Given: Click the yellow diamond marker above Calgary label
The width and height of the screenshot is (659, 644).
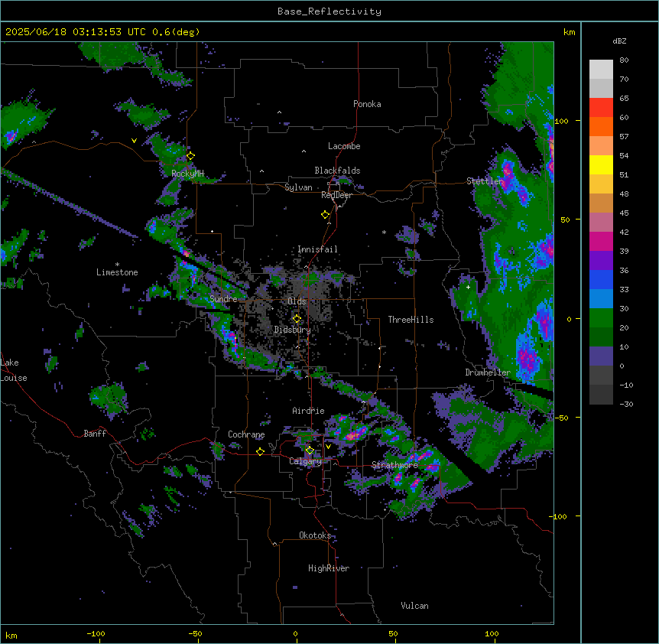Looking at the screenshot, I should (x=310, y=450).
